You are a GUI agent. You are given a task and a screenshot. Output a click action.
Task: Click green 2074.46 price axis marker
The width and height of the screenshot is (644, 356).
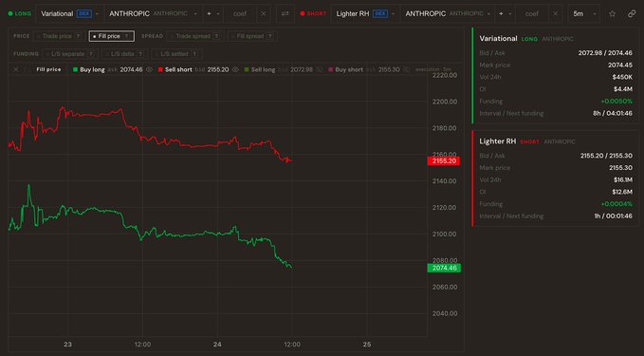(x=444, y=268)
